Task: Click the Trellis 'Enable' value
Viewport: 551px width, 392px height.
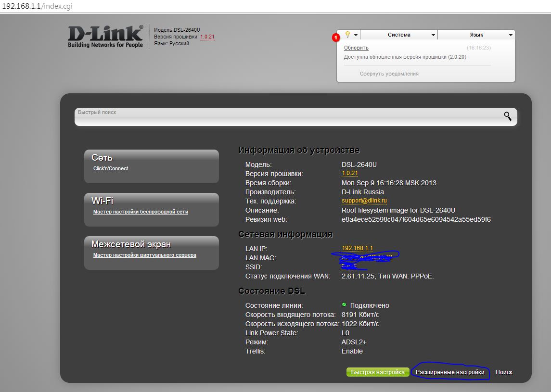Action: click(352, 351)
